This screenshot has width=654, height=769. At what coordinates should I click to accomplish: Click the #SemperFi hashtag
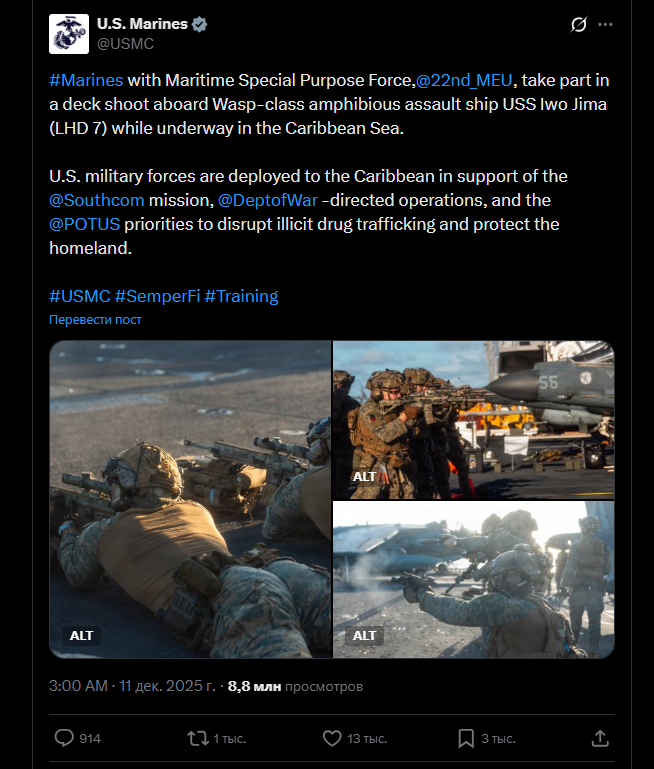(x=157, y=296)
